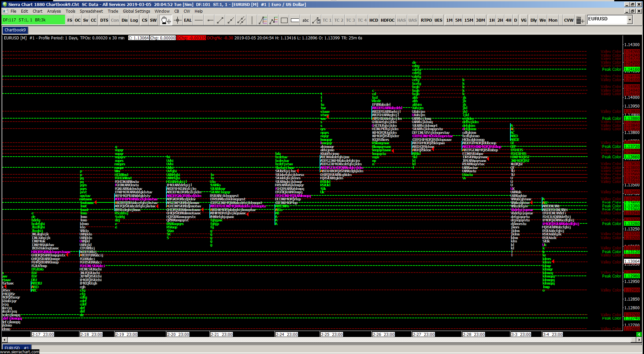644x354 pixels.
Task: Click the Dly toolbar button
Action: pyautogui.click(x=533, y=20)
